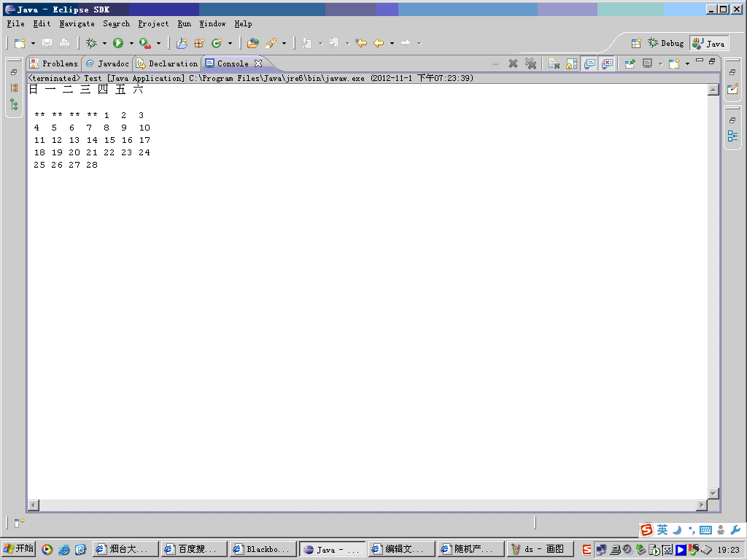
Task: Maximize the Console view panel
Action: (x=712, y=61)
